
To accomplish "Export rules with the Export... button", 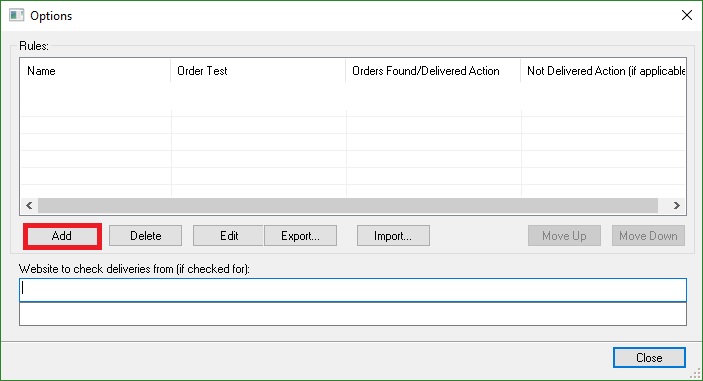I will coord(300,236).
